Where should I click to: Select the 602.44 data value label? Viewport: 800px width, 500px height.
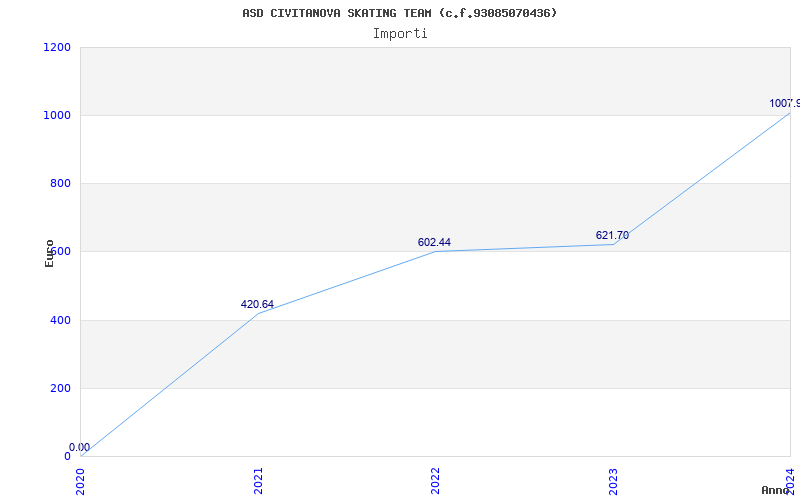coord(434,242)
